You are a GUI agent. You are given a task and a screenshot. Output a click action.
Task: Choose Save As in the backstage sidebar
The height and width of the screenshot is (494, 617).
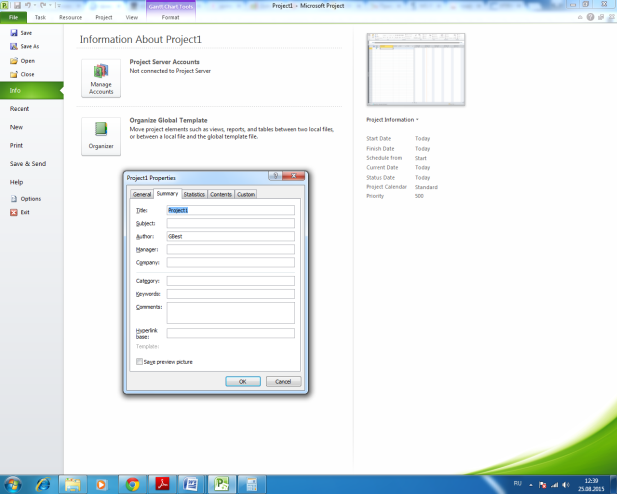point(25,46)
